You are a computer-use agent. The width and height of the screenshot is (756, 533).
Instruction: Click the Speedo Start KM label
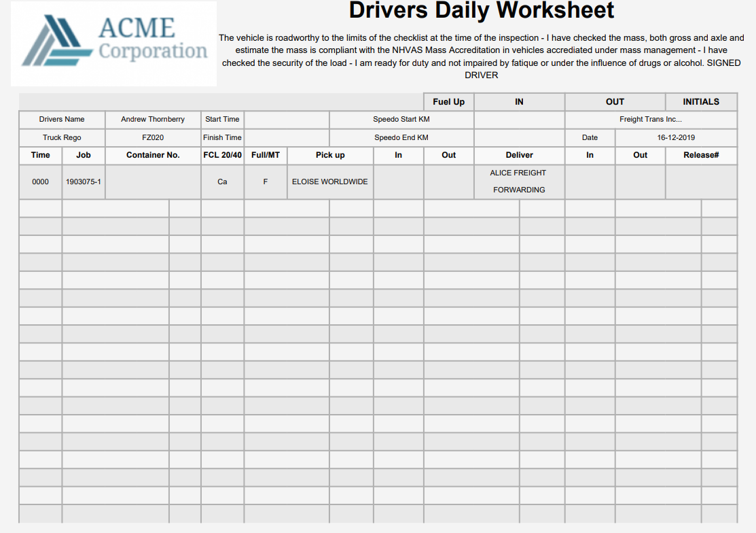(401, 119)
